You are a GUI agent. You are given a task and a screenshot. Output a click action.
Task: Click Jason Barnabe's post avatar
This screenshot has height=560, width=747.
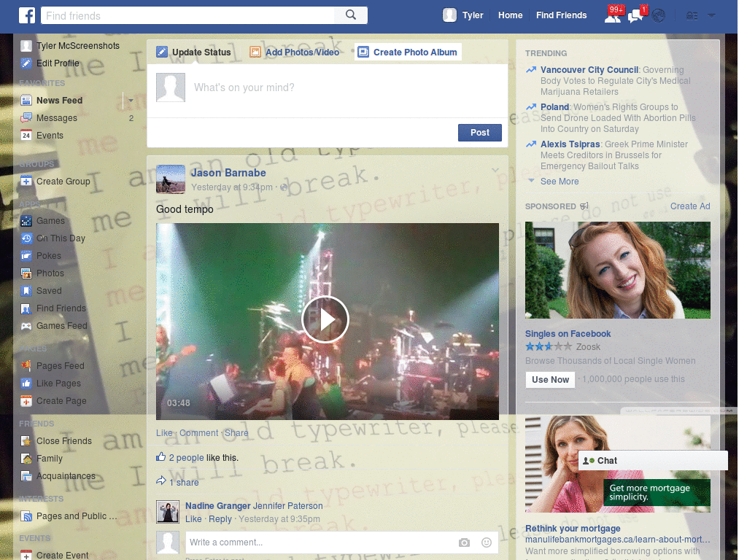pos(171,179)
